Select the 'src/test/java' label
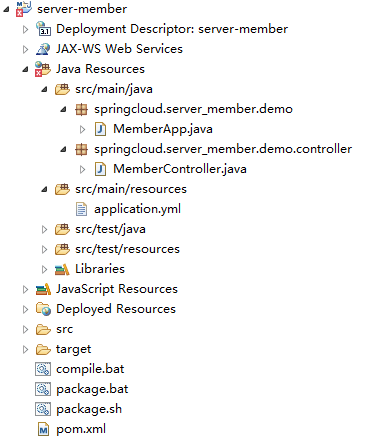 [110, 229]
